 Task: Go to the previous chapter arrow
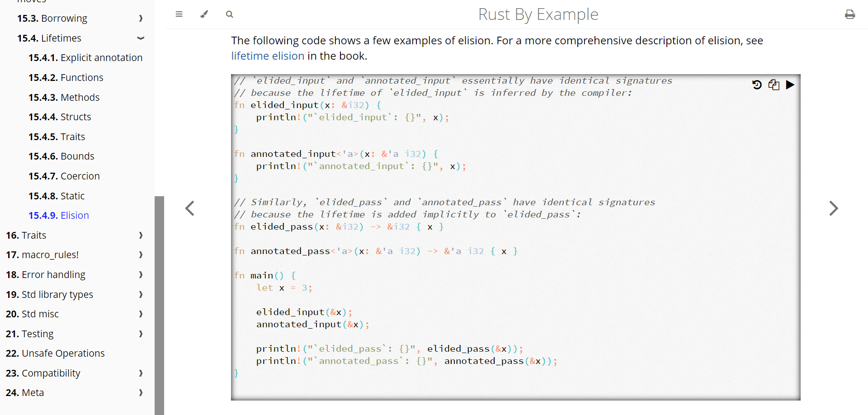coord(190,208)
